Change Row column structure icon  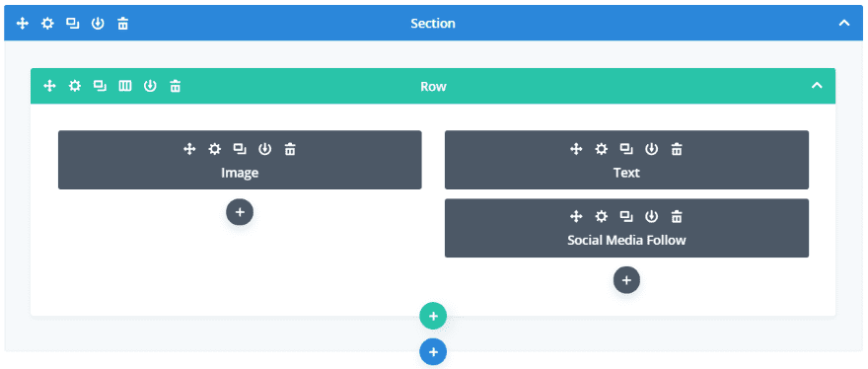(125, 86)
